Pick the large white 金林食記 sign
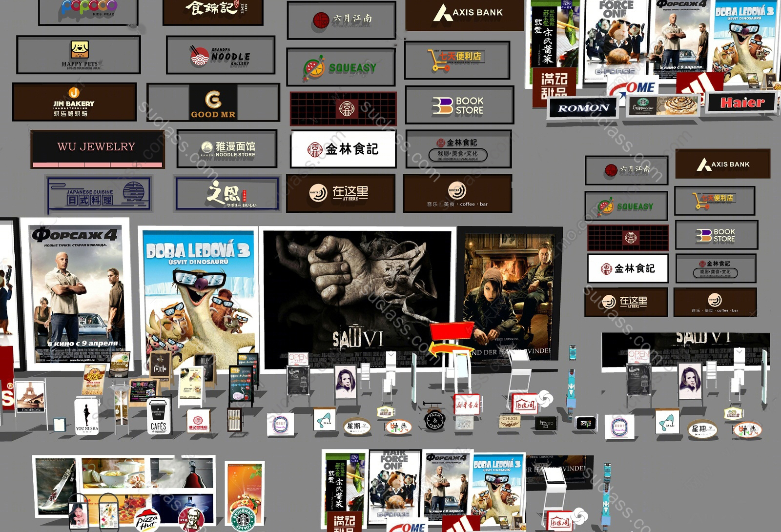The height and width of the screenshot is (532, 781). [x=343, y=149]
